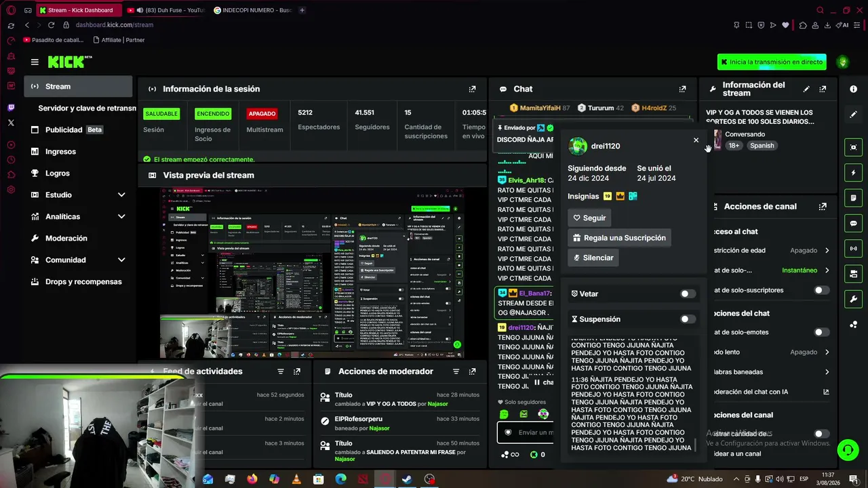Click the stream preview thumbnail
868x488 pixels.
click(x=313, y=272)
